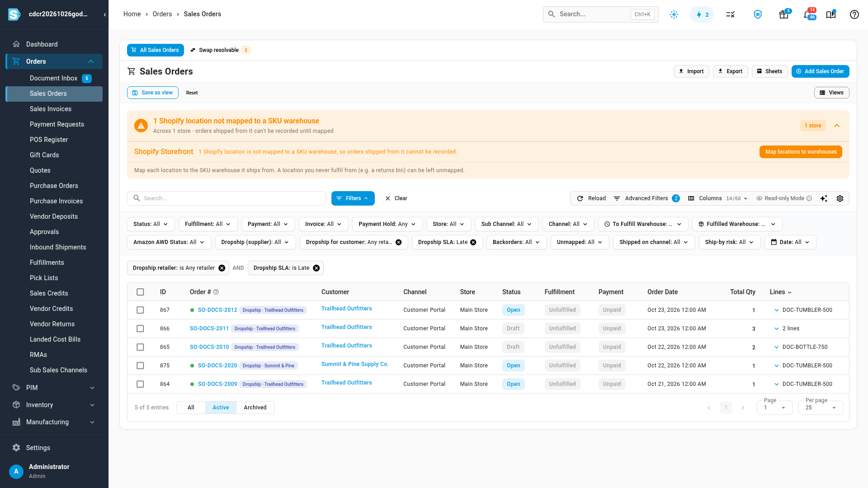The width and height of the screenshot is (868, 488).
Task: Tick the select-all checkbox in table header
Action: point(140,292)
